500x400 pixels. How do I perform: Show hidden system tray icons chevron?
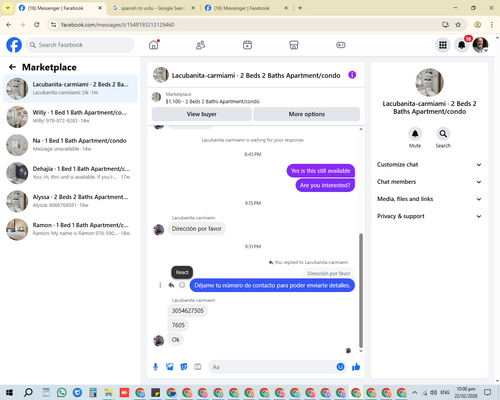(414, 392)
